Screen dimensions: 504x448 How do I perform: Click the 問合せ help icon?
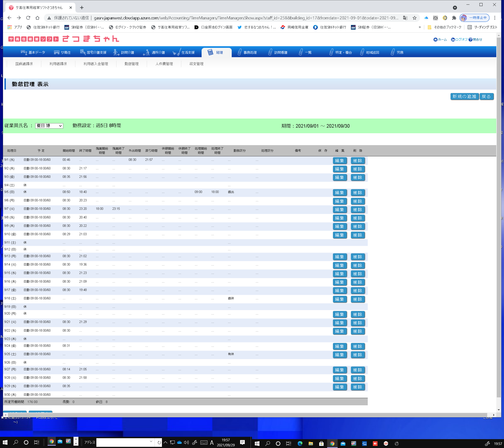pyautogui.click(x=470, y=40)
